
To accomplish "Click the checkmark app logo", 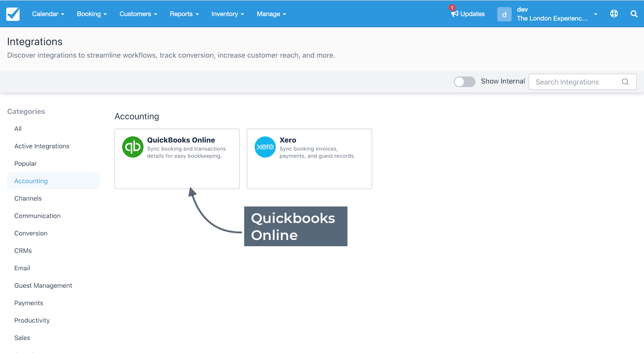I will (13, 14).
